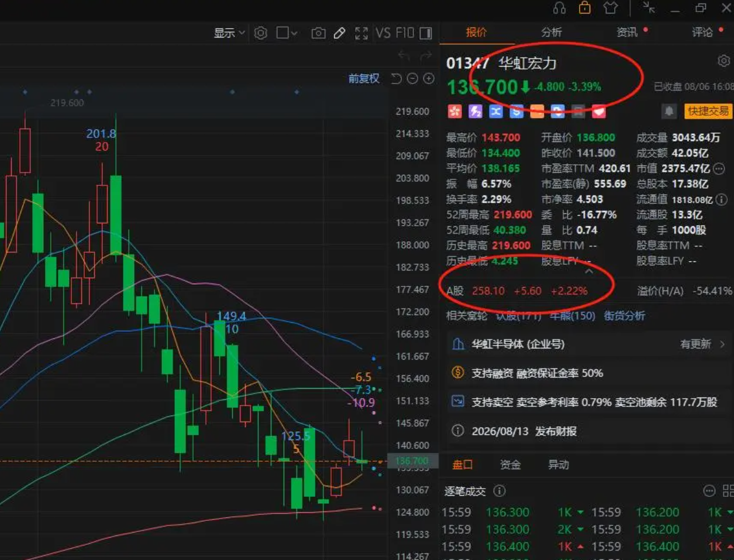Show info about 流通值 circulating value
This screenshot has width=734, height=560.
click(x=722, y=199)
